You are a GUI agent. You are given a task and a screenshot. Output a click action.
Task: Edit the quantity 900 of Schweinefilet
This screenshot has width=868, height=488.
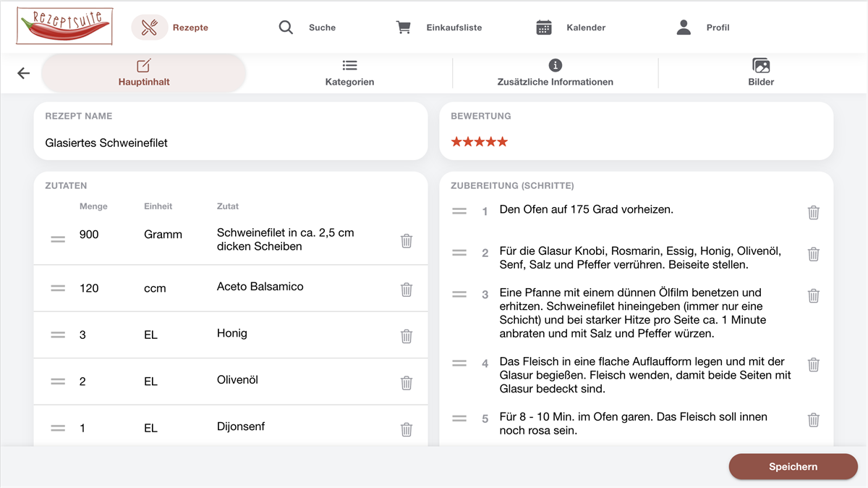89,235
